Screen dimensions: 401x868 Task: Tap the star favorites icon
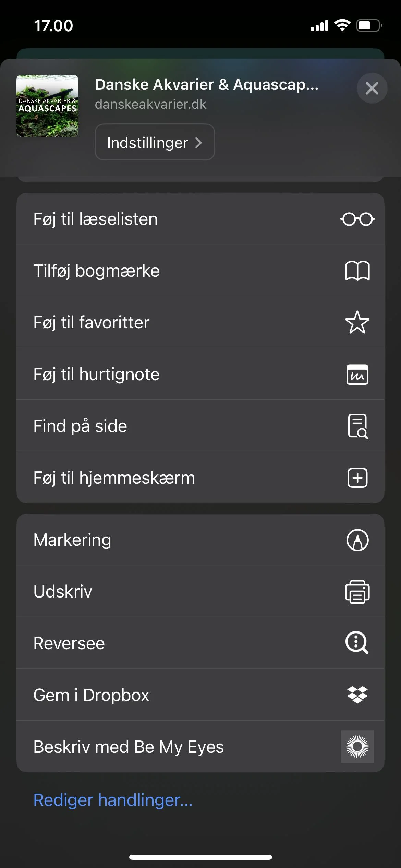tap(357, 322)
